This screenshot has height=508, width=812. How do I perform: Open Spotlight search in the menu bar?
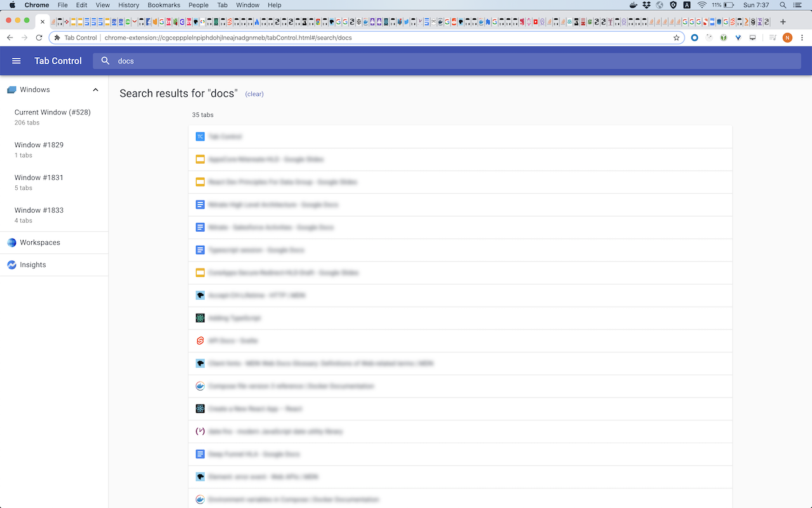[x=783, y=5]
